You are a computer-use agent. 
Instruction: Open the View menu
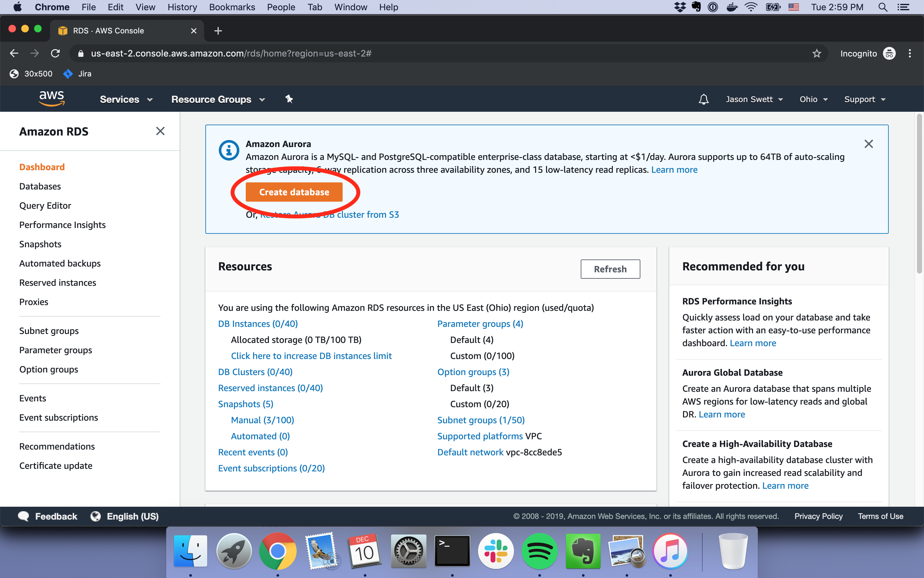145,7
